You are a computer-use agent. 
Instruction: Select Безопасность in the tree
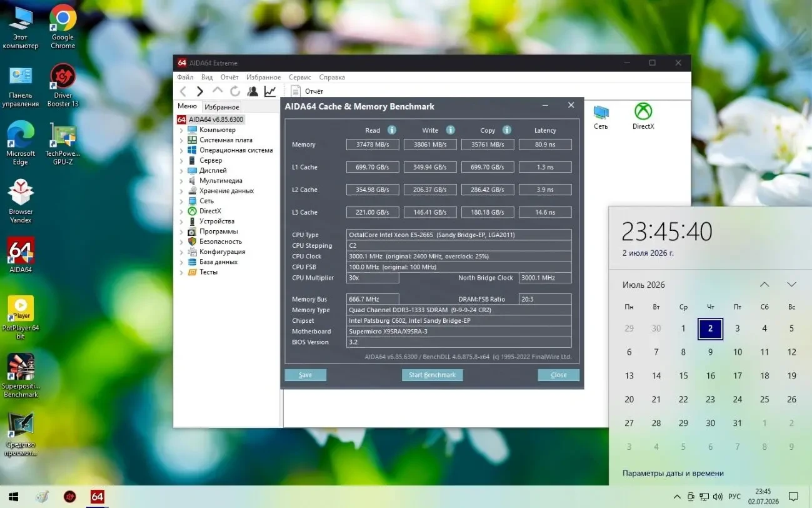(221, 241)
